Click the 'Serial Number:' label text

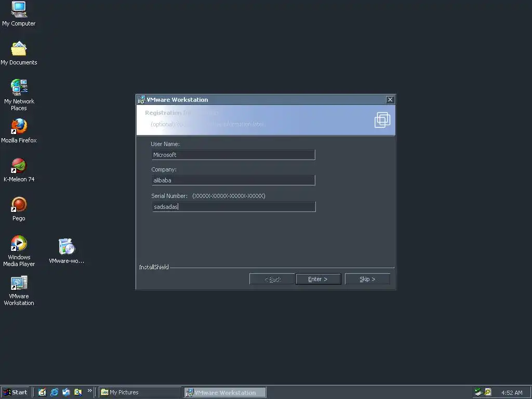coord(169,196)
